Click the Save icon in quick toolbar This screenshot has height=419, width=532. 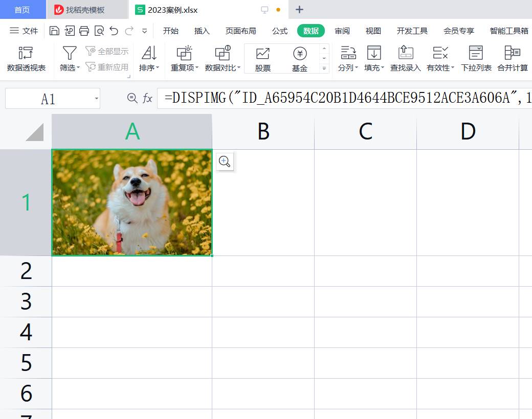[54, 31]
